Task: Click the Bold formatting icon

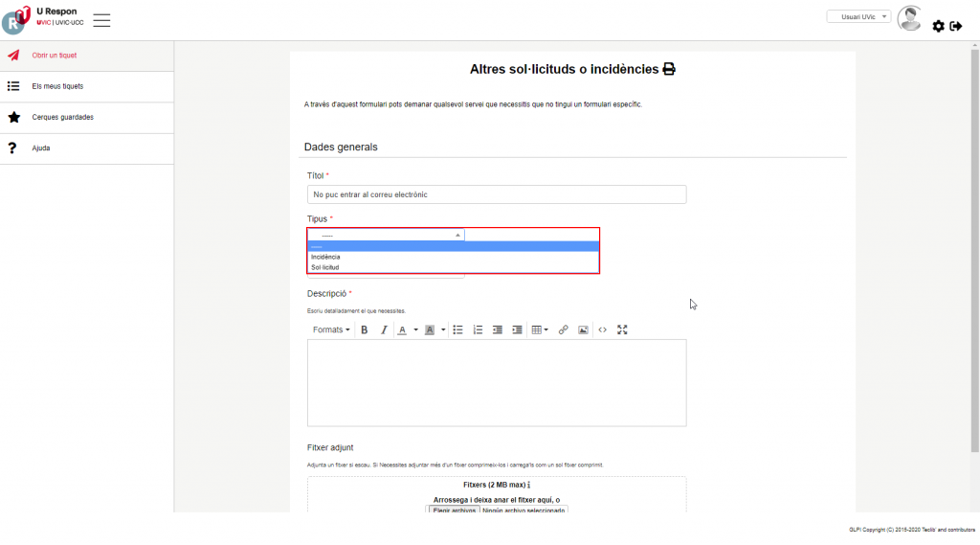Action: pos(365,329)
